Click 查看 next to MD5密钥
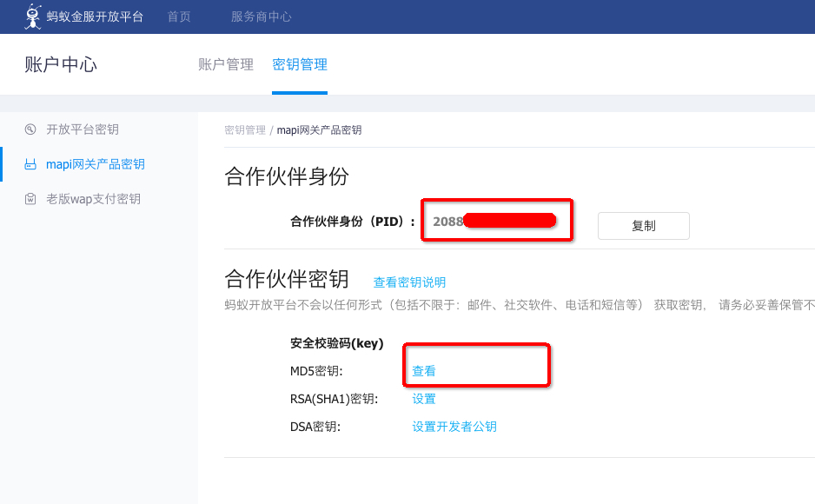The image size is (815, 504). (424, 371)
